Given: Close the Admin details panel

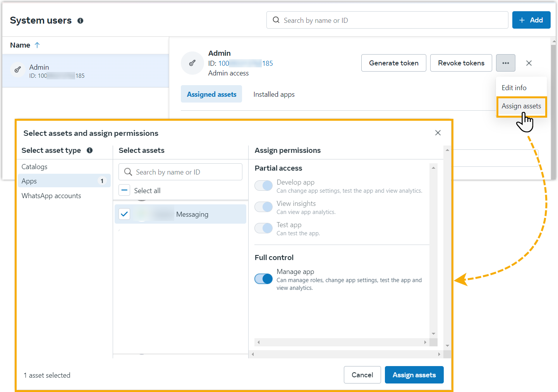Looking at the screenshot, I should pos(529,63).
